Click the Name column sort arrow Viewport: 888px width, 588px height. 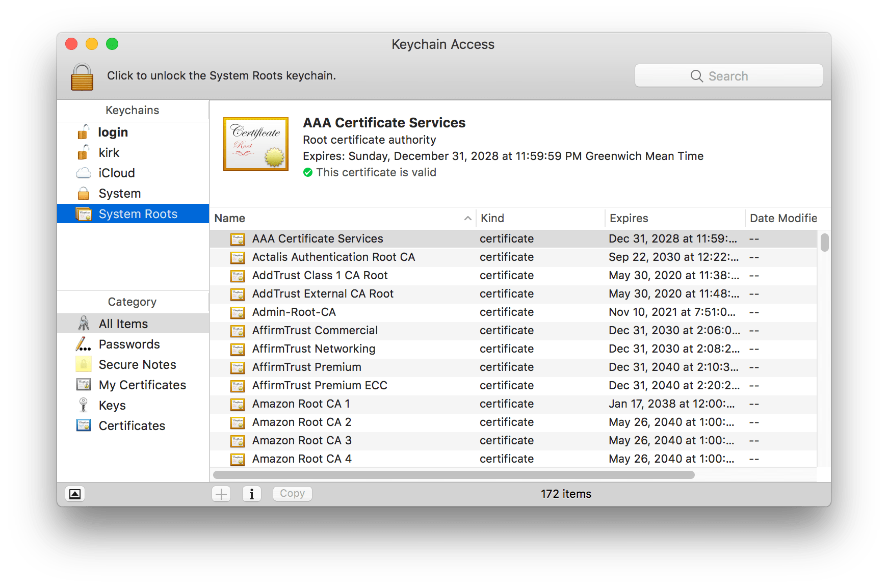[467, 219]
